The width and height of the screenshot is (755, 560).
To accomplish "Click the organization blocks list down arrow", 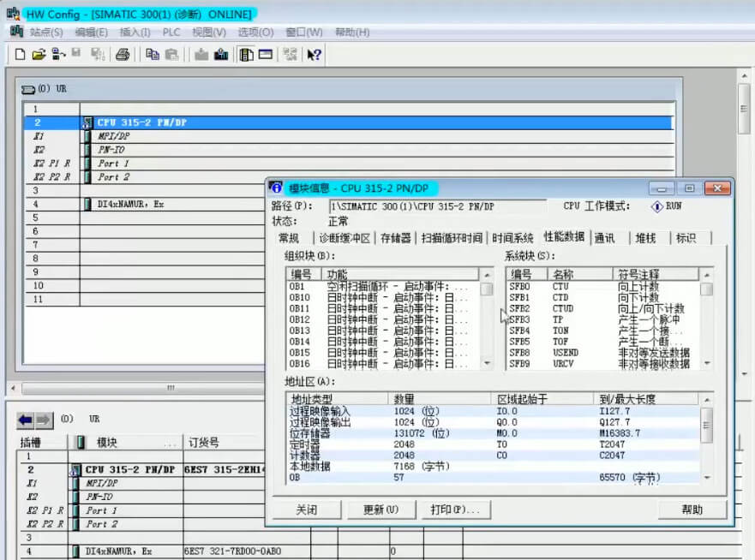I will point(487,363).
